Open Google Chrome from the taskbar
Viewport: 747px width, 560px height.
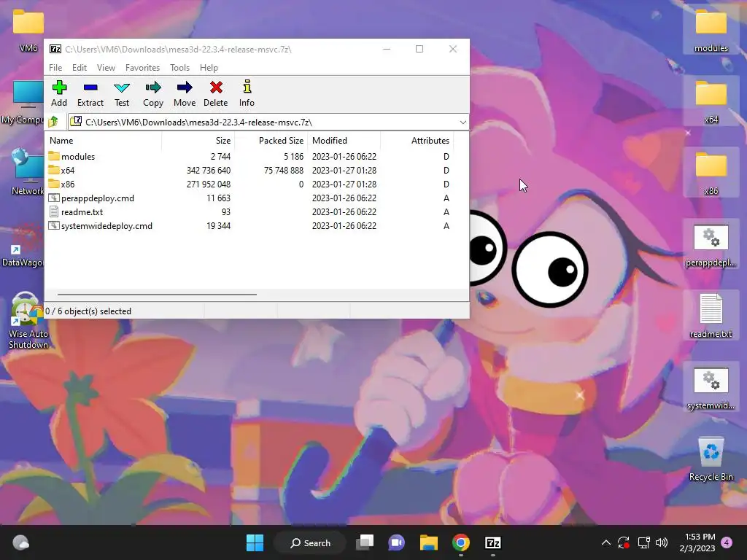coord(461,542)
